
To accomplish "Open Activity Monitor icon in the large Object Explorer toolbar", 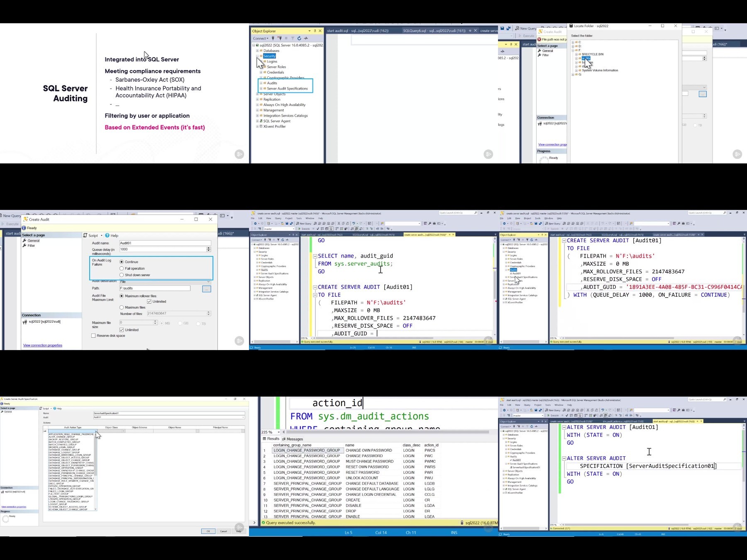I will point(306,38).
